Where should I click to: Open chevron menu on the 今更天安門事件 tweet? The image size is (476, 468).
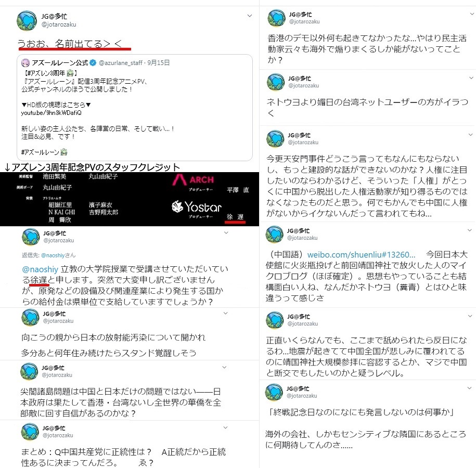[470, 135]
